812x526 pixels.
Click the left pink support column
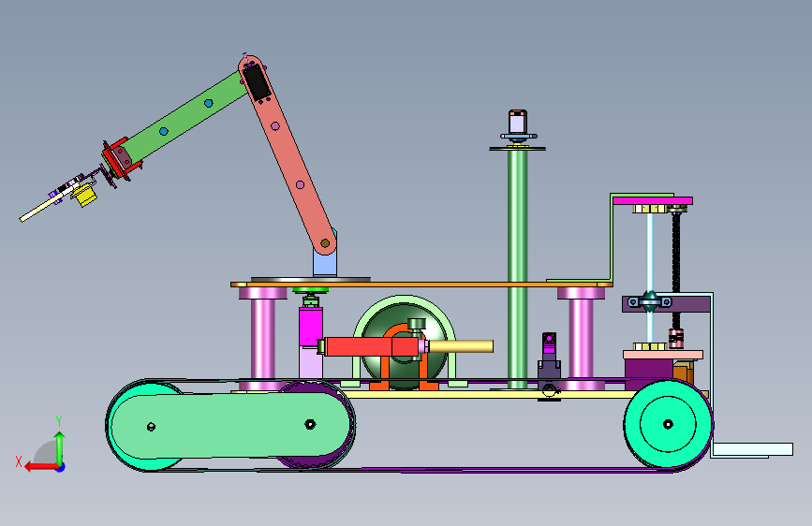pyautogui.click(x=262, y=339)
